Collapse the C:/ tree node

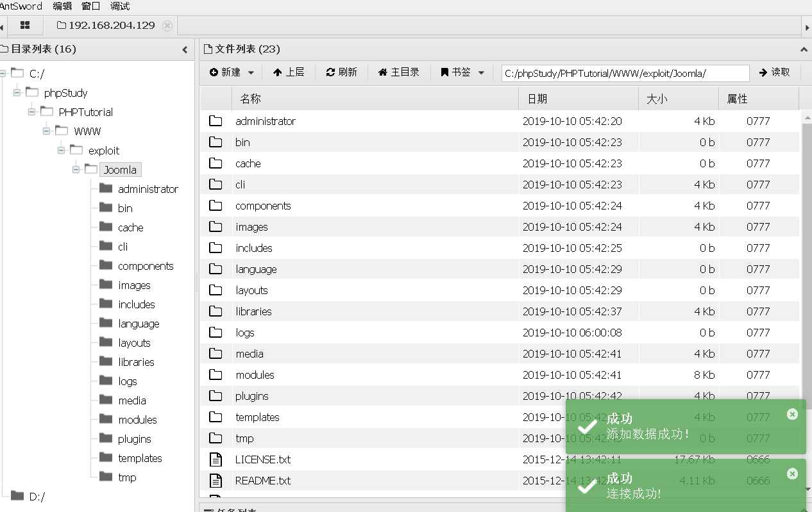[3, 74]
